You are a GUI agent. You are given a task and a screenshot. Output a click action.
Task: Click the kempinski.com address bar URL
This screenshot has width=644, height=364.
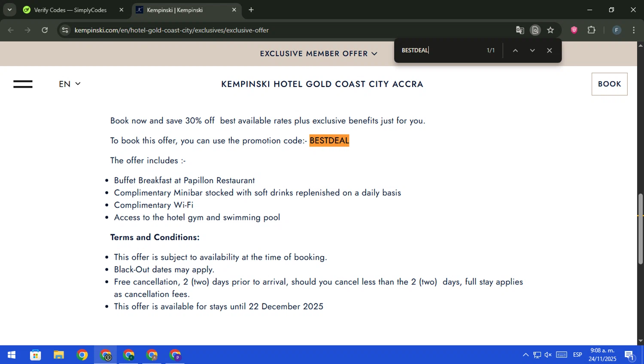[x=171, y=30]
